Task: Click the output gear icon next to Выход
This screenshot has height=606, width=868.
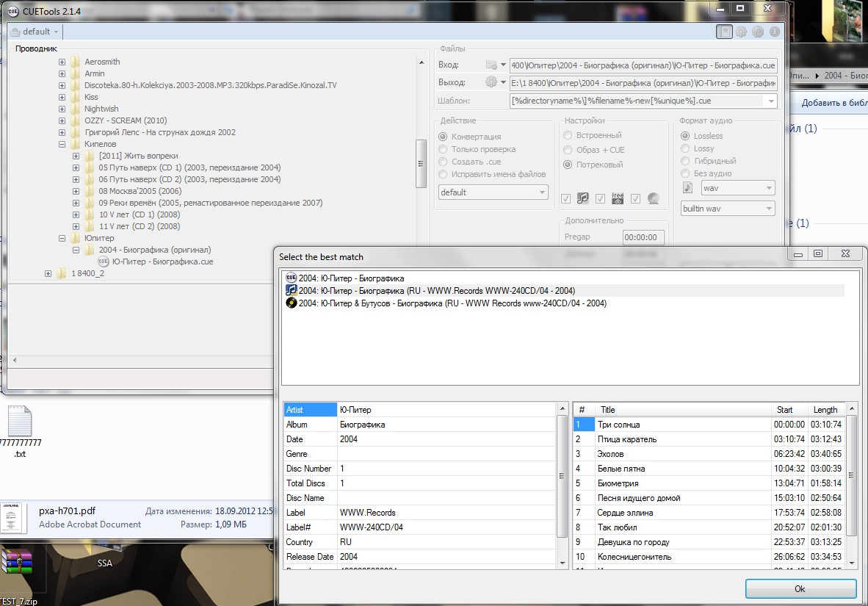Action: click(491, 82)
